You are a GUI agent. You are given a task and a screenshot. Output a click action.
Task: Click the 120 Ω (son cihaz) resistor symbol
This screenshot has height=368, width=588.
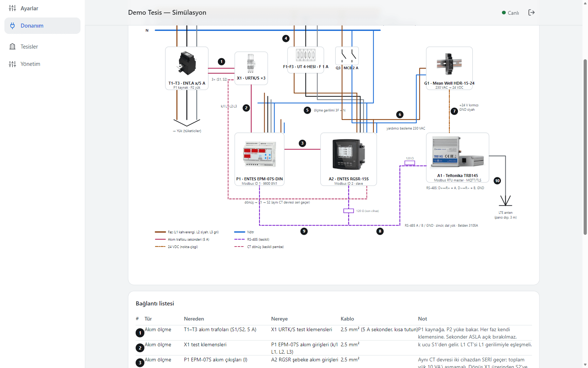coord(348,211)
